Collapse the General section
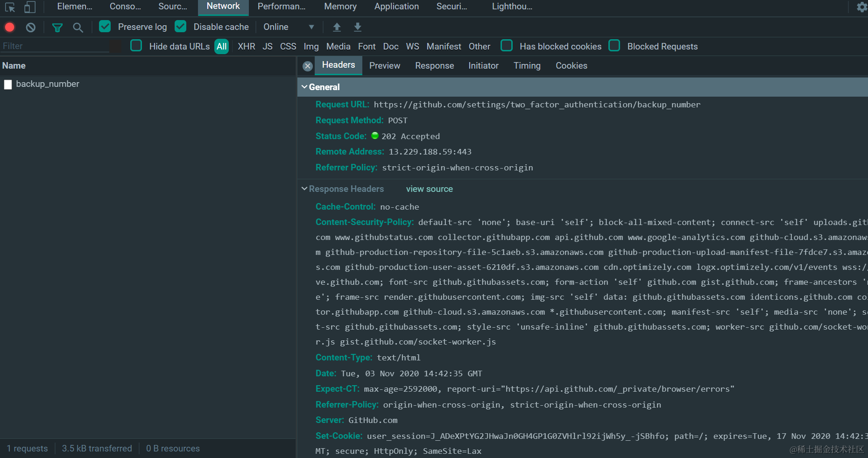 click(304, 87)
